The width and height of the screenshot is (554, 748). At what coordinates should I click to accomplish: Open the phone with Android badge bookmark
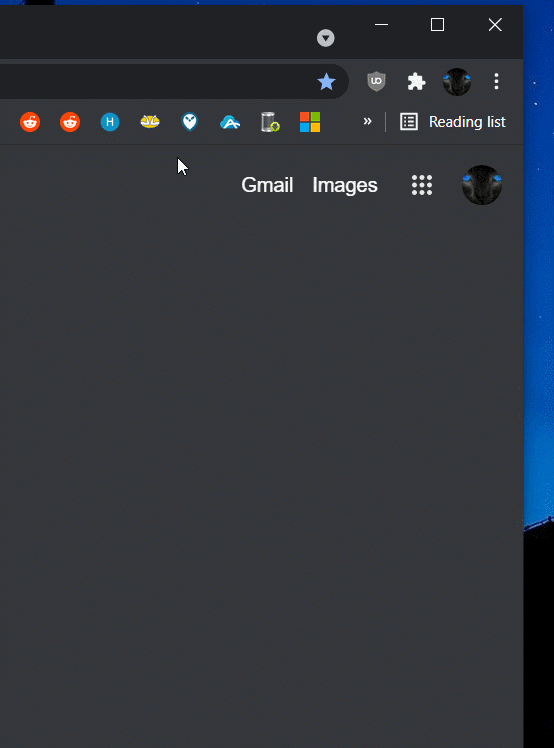point(270,122)
